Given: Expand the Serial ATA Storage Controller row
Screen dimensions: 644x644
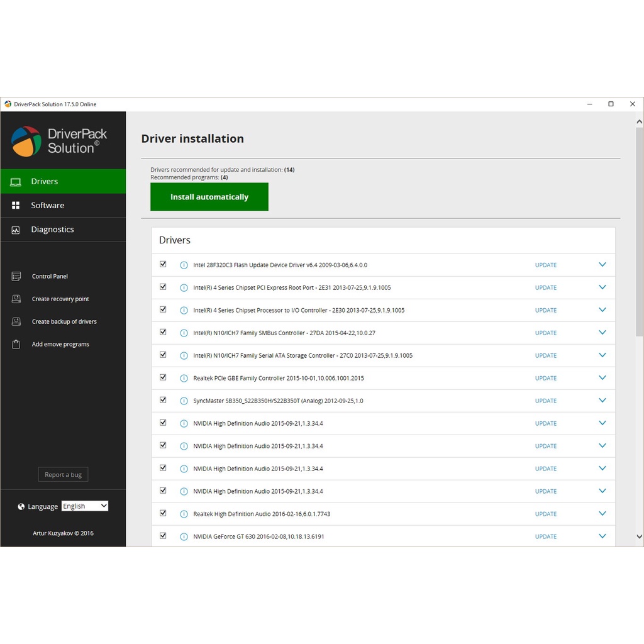Looking at the screenshot, I should (602, 355).
